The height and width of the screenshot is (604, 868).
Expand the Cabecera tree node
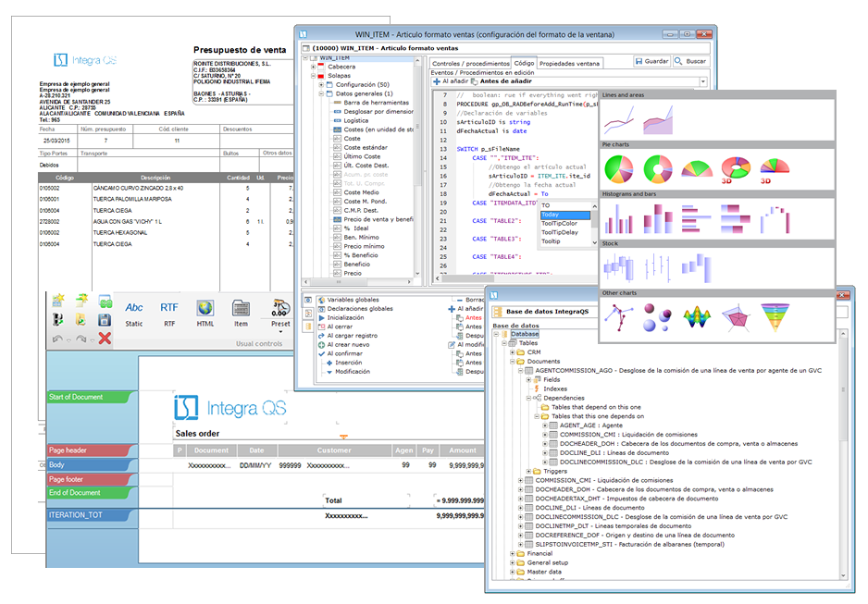pyautogui.click(x=314, y=67)
